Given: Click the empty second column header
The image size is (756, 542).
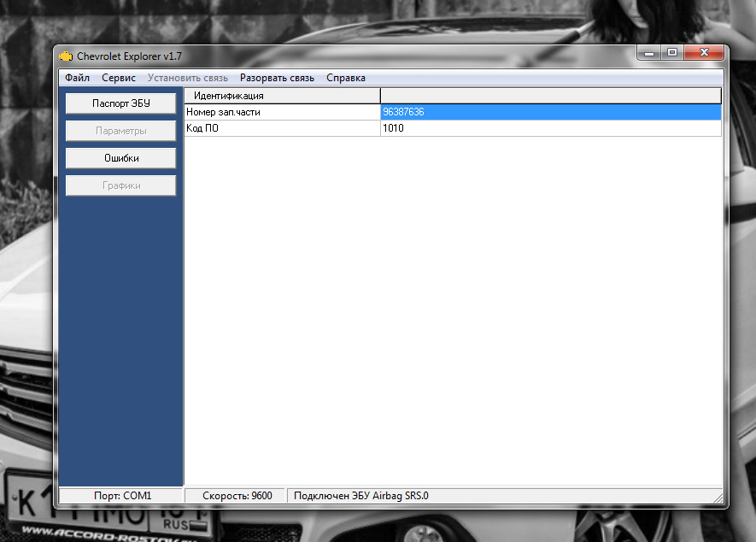Looking at the screenshot, I should coord(551,96).
